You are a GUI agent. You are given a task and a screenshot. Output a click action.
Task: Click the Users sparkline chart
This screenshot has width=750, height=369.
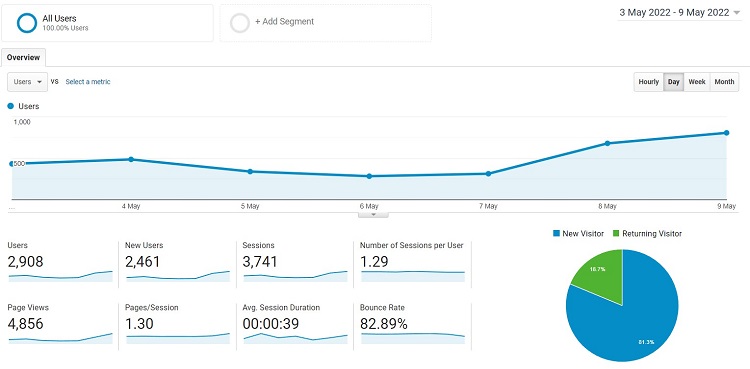click(x=60, y=277)
